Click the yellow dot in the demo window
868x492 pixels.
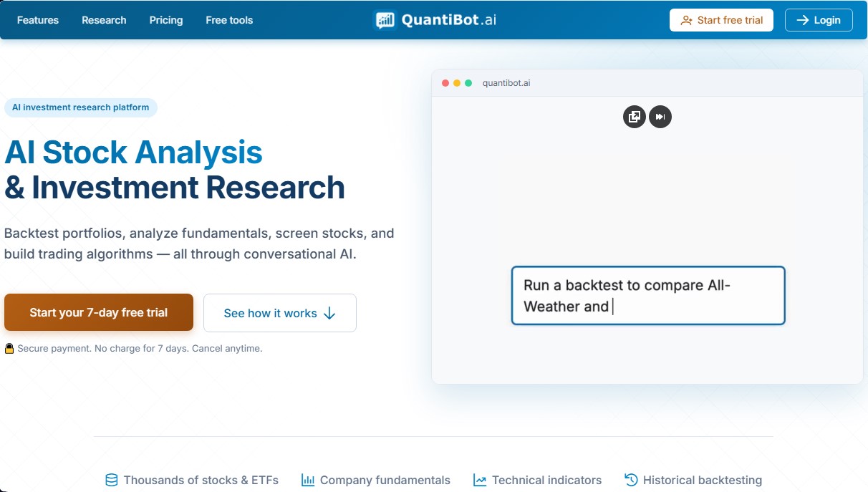[457, 83]
